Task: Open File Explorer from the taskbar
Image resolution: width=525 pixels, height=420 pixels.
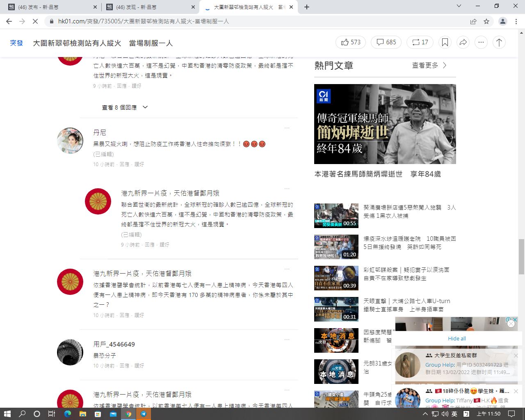Action: (82, 414)
